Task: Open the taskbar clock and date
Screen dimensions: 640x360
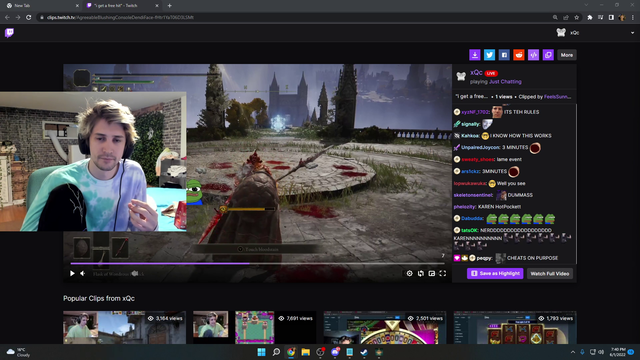Action: click(618, 352)
